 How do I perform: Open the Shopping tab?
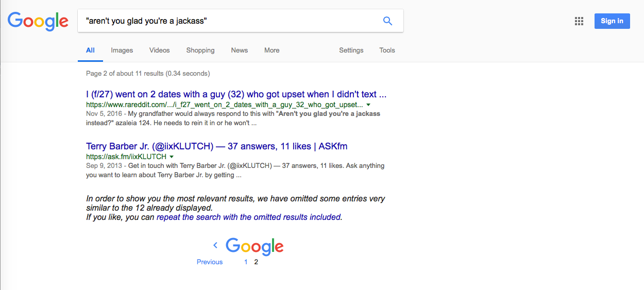pos(200,50)
